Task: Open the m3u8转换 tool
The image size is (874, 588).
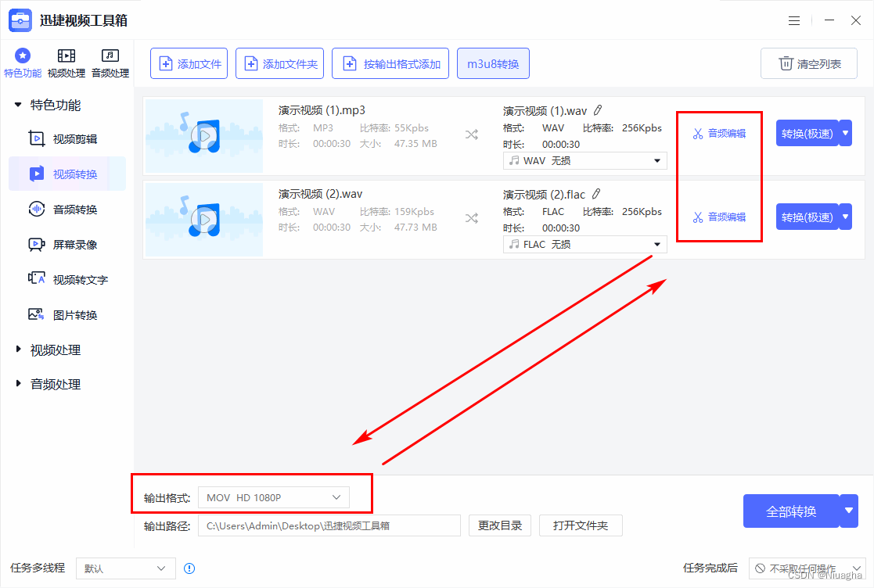Action: (493, 63)
